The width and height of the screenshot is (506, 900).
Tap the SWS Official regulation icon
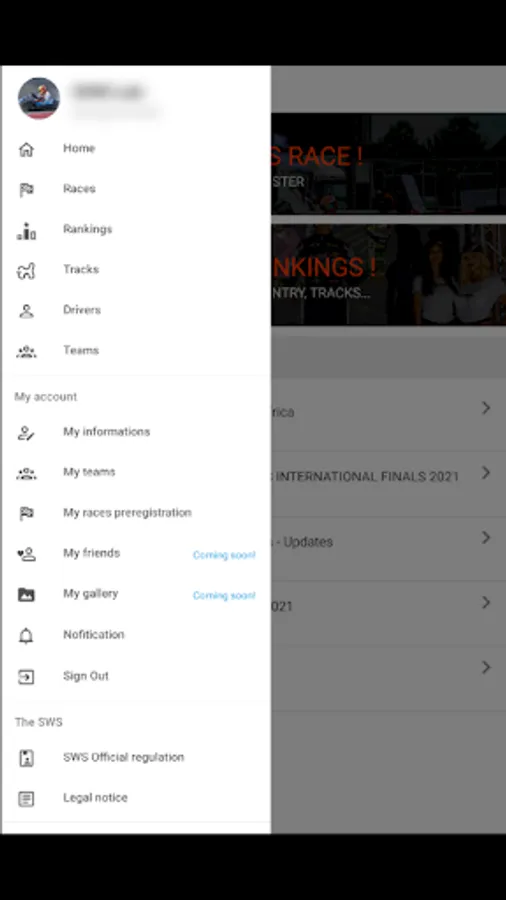coord(26,758)
